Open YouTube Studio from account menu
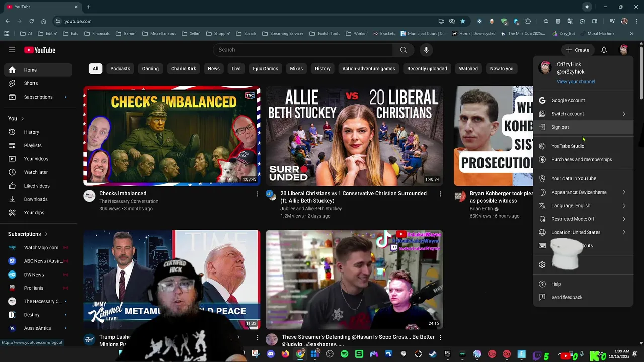This screenshot has width=644, height=362. [583, 146]
